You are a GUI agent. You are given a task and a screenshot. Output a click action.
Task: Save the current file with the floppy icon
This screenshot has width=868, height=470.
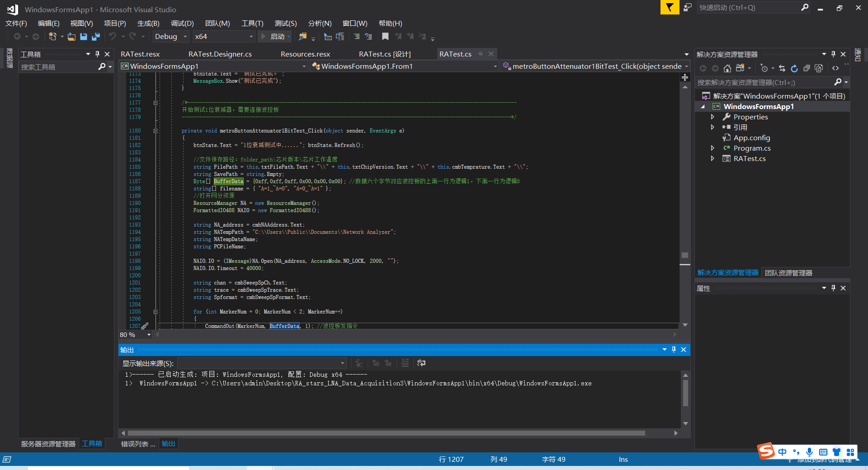[x=84, y=37]
